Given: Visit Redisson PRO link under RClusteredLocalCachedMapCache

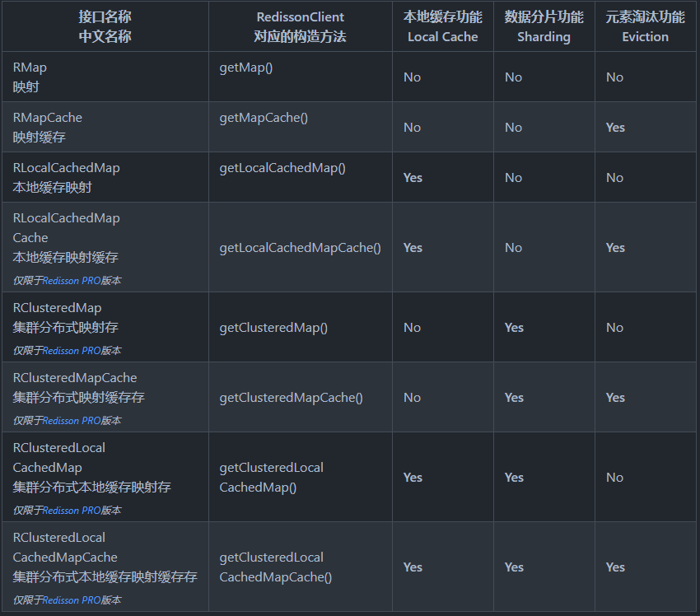Looking at the screenshot, I should [72, 600].
